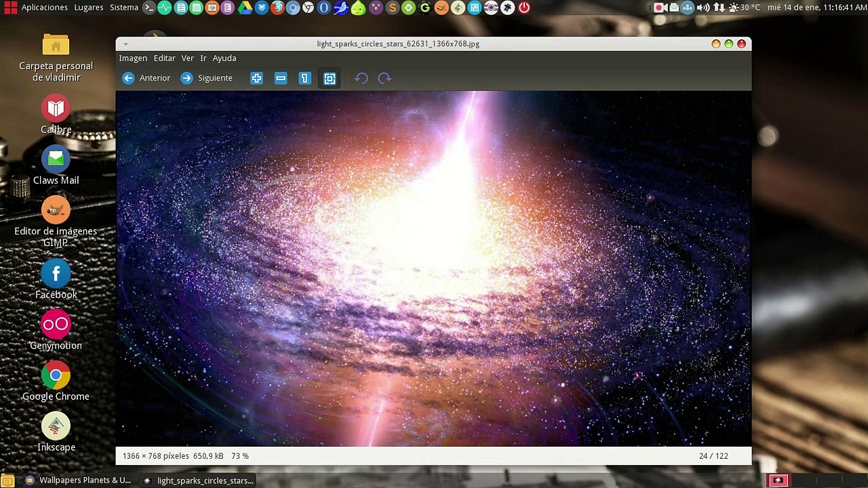The image size is (868, 488).
Task: Click the 73 % zoom level in the status bar
Action: pyautogui.click(x=240, y=456)
